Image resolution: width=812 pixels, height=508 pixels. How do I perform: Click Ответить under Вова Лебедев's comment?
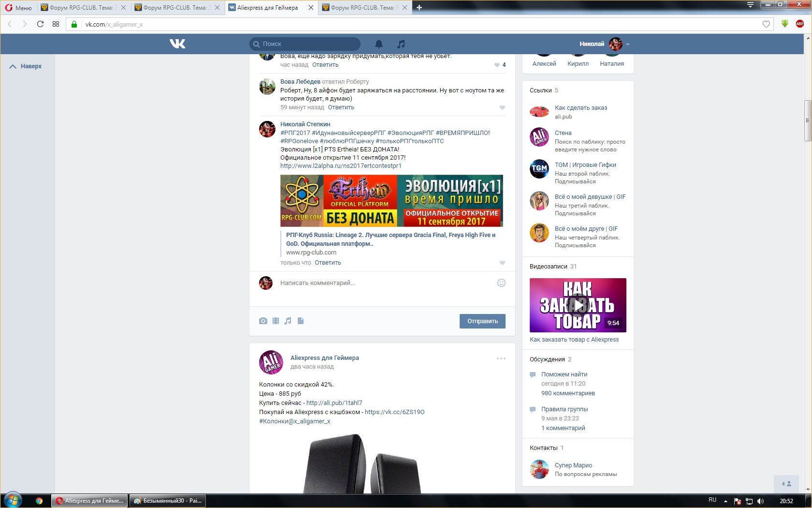(x=341, y=107)
